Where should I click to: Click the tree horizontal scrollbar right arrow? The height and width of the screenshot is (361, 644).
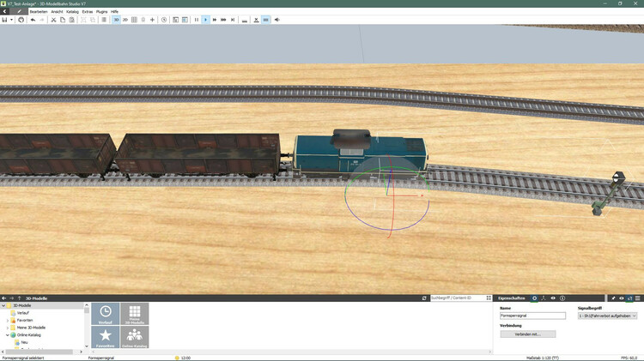tap(81, 352)
